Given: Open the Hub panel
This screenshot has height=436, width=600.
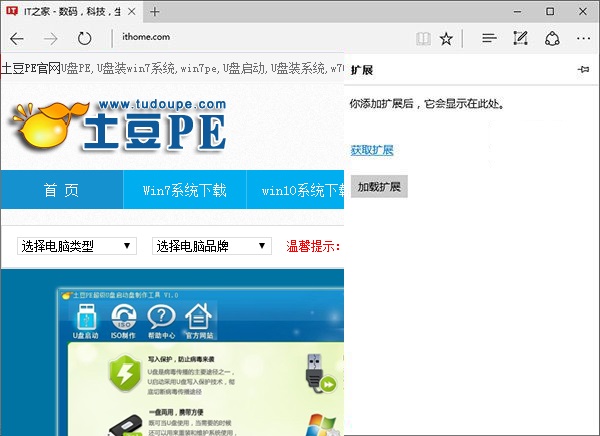Looking at the screenshot, I should tap(489, 39).
